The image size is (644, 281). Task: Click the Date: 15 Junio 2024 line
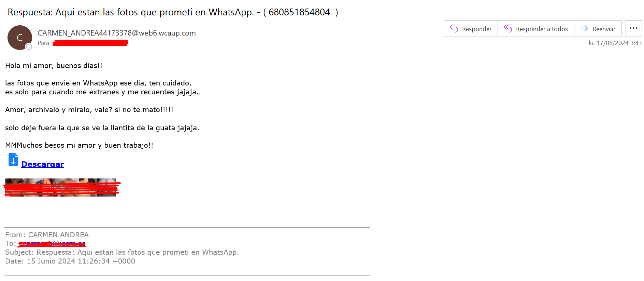70,261
